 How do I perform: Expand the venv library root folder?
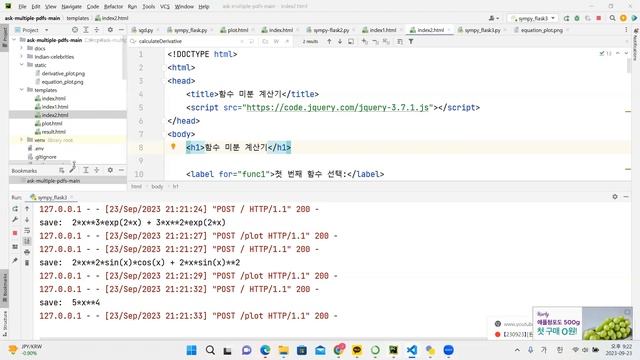point(22,140)
